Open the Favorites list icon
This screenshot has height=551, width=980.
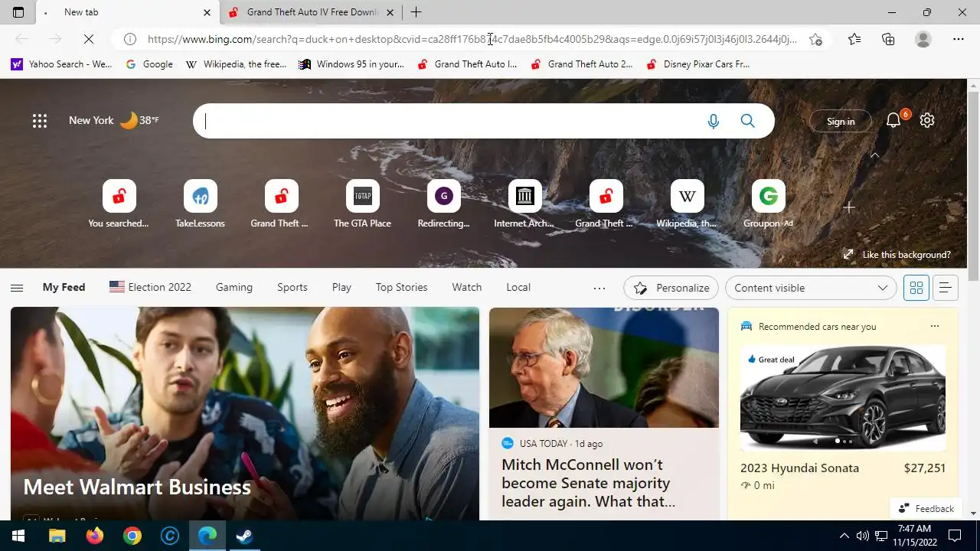point(854,39)
